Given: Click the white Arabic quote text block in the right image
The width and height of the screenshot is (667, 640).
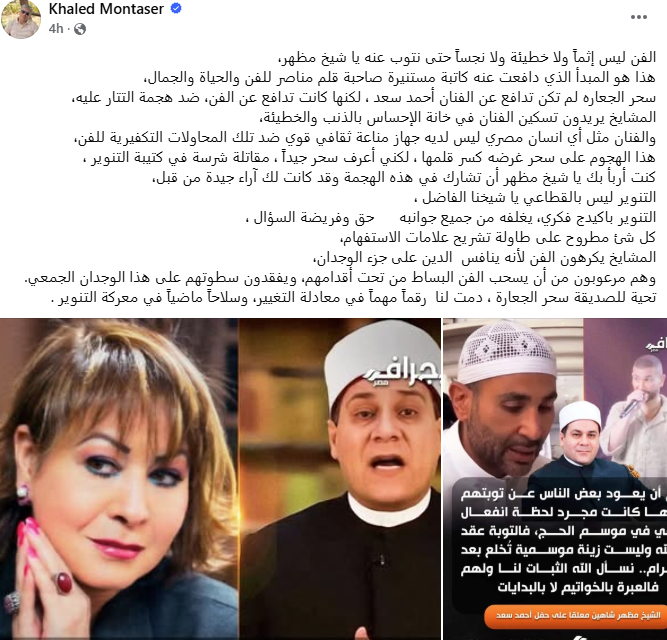Looking at the screenshot, I should pyautogui.click(x=562, y=541).
